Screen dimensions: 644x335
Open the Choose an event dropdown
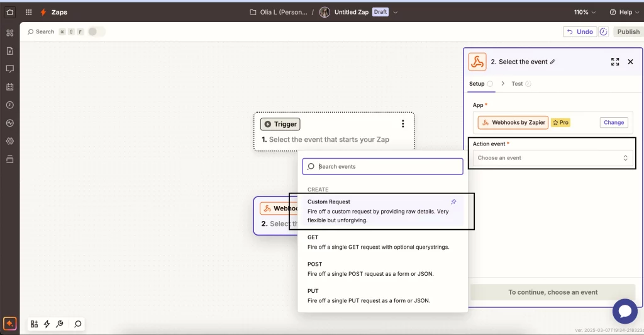(x=552, y=158)
